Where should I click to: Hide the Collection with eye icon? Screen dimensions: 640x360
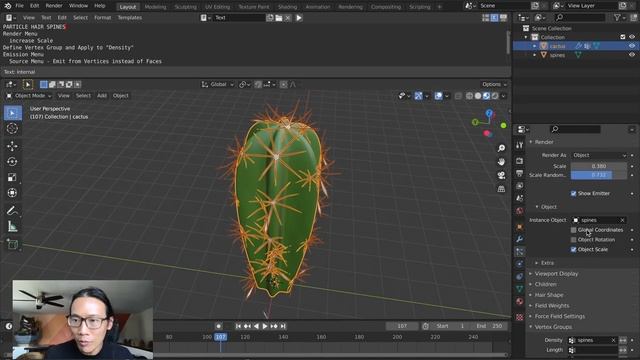coord(632,37)
